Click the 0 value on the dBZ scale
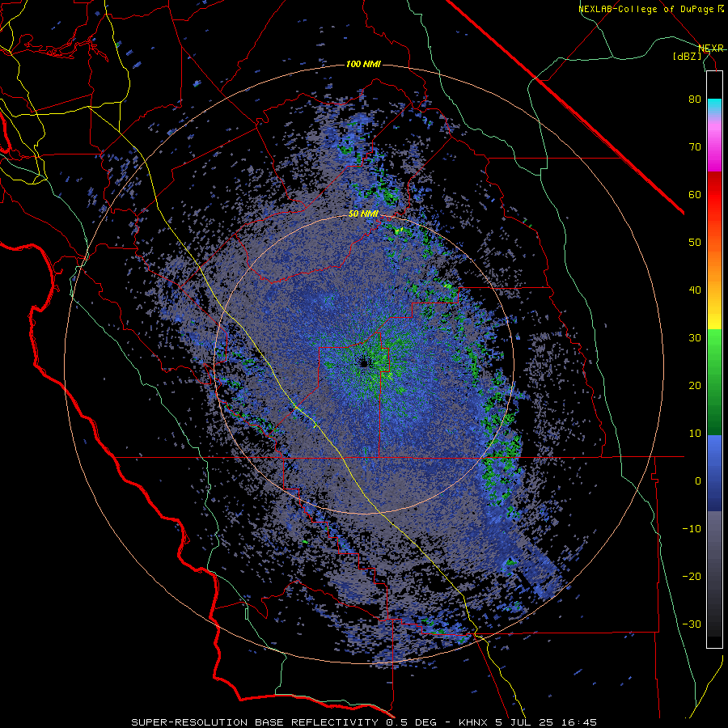728x728 pixels. point(698,481)
